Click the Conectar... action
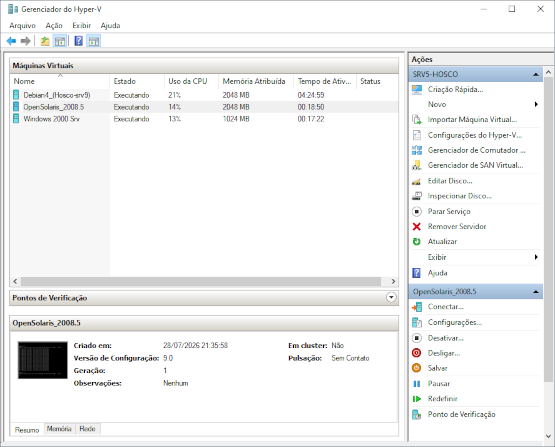Screen dimensions: 555x447 [445, 307]
